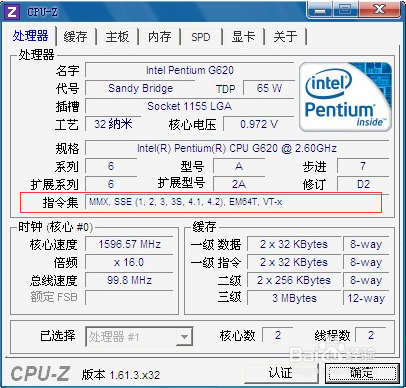Click the version text 1.61.3.x32
406x388 pixels.
click(135, 375)
